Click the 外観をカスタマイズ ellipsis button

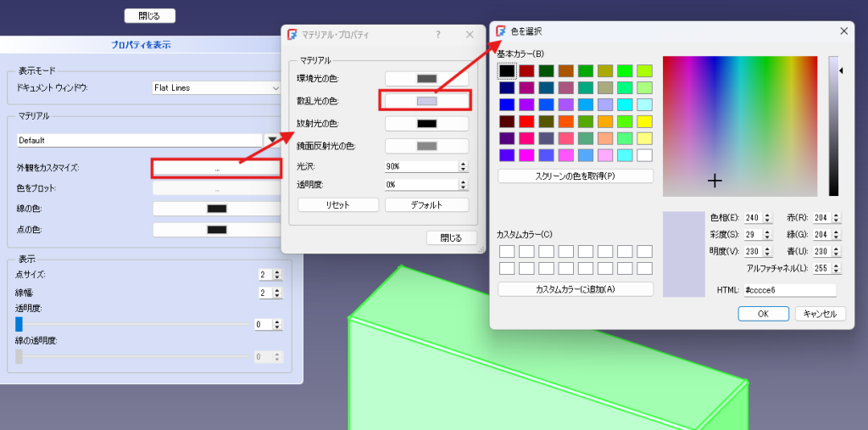click(x=216, y=168)
